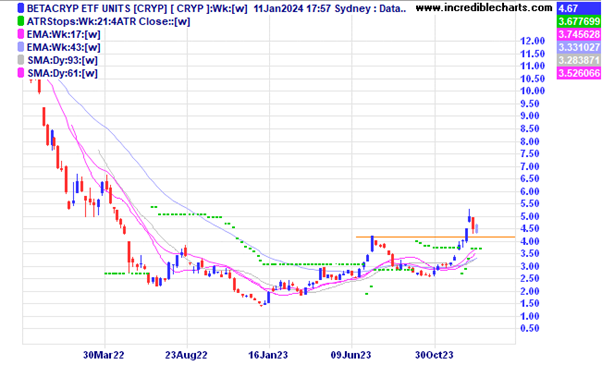Click the lavender 3.331027 value box
The width and height of the screenshot is (602, 365).
click(x=579, y=47)
